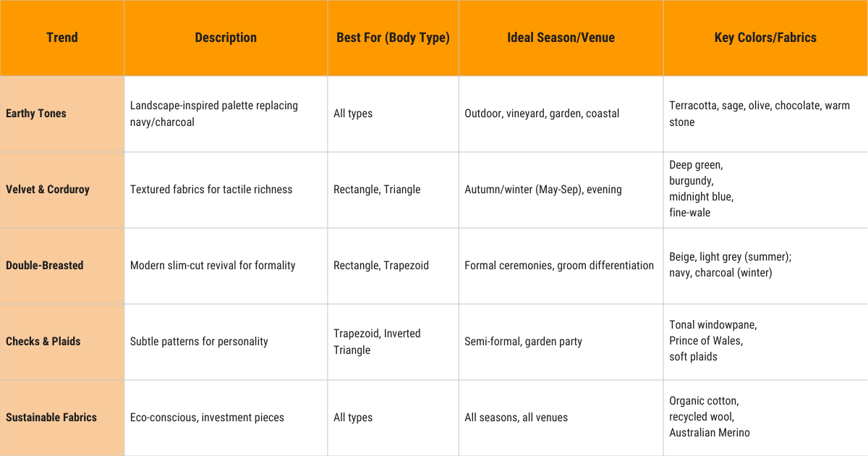
Task: Click the Best For (Body Type) header
Action: coord(393,38)
